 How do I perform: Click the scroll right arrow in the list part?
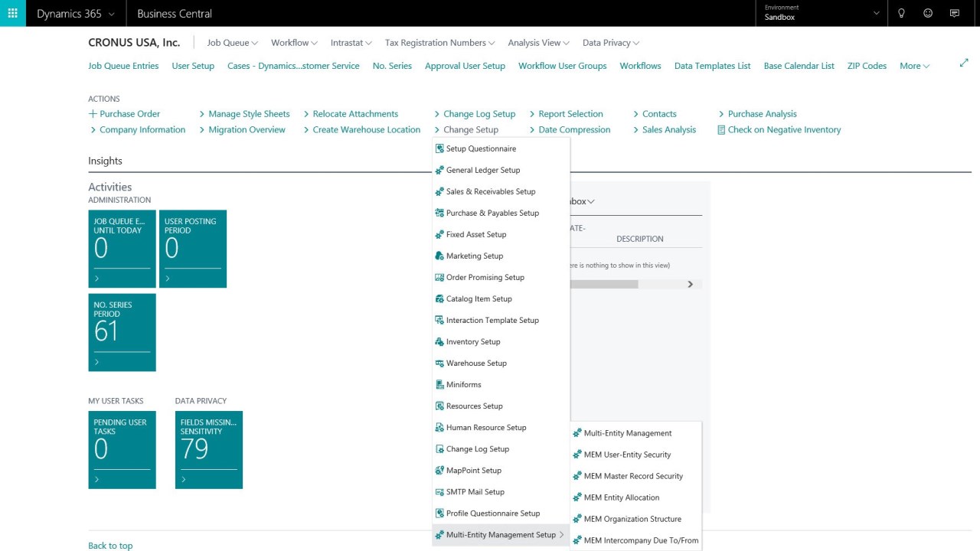(x=690, y=284)
